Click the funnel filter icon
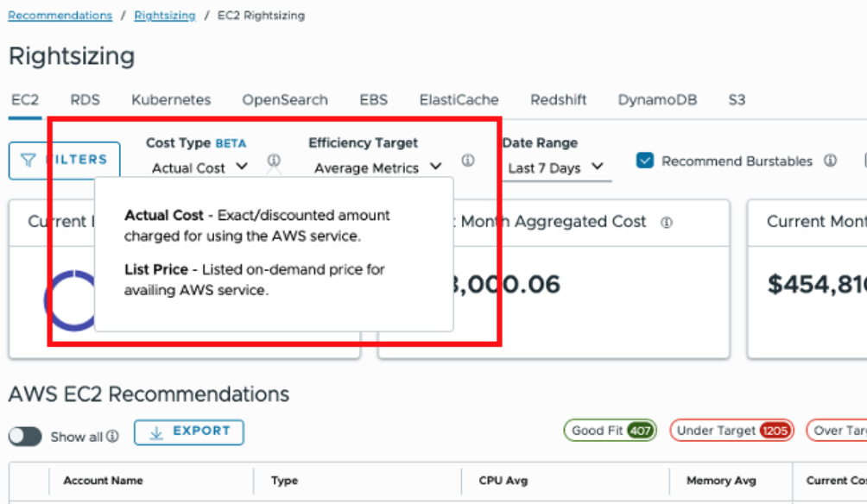Screen dimensions: 867x504 28,161
